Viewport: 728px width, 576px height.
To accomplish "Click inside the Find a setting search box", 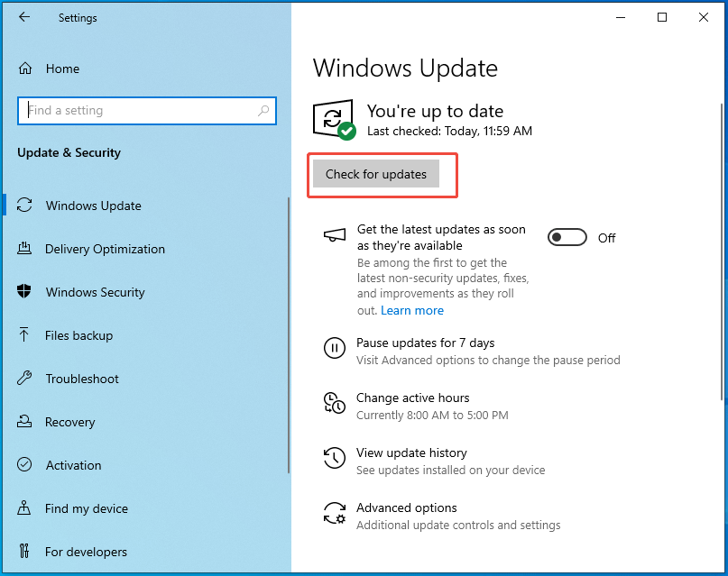I will pos(135,110).
